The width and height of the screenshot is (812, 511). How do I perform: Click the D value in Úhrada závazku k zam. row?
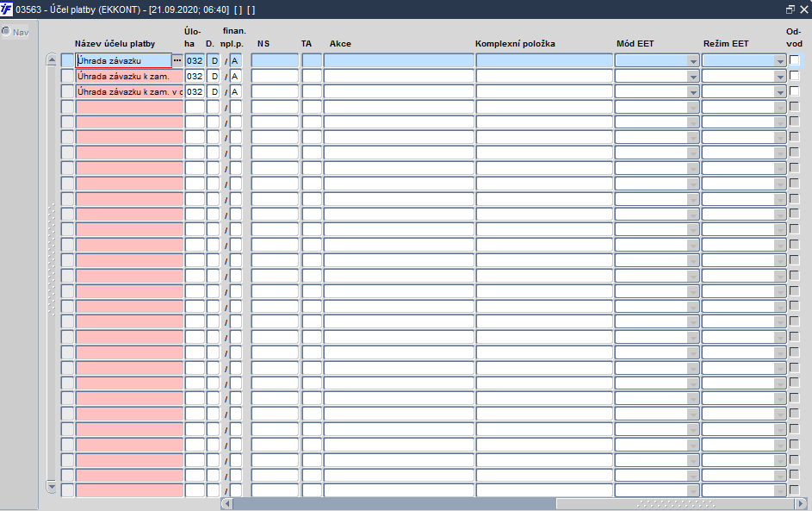[214, 76]
